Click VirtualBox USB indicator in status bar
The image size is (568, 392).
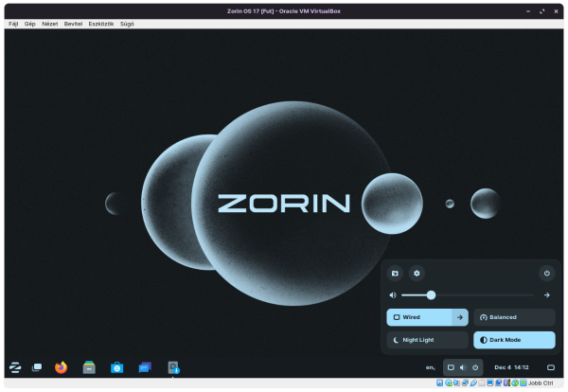tap(473, 383)
